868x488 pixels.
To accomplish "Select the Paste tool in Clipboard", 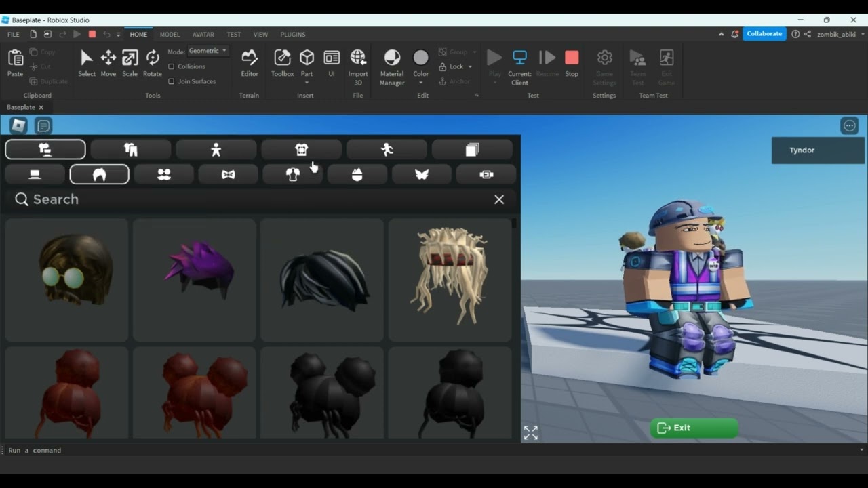I will tap(15, 63).
